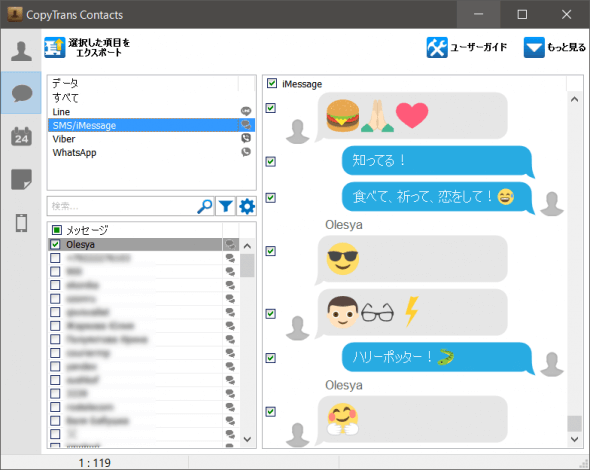This screenshot has height=470, width=590.
Task: Click the avatar beside the burger message
Action: (298, 131)
